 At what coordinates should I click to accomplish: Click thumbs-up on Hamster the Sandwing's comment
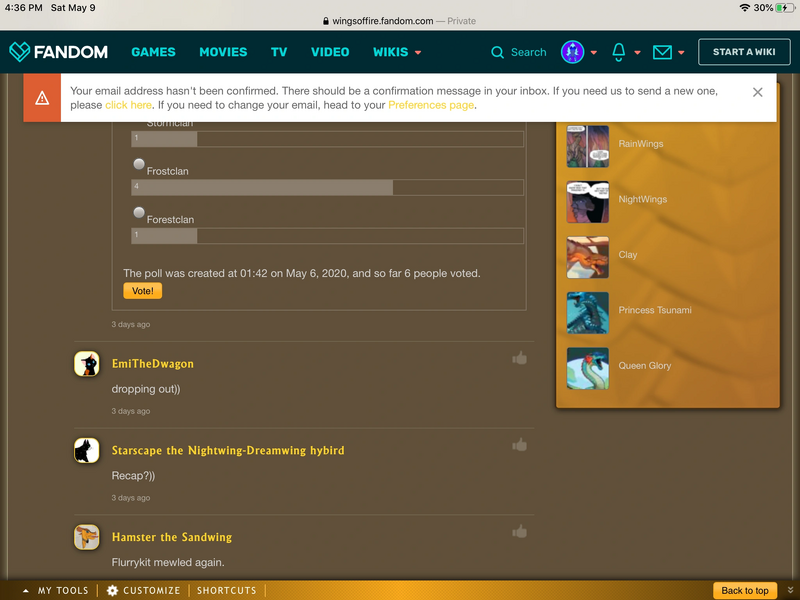coord(519,532)
